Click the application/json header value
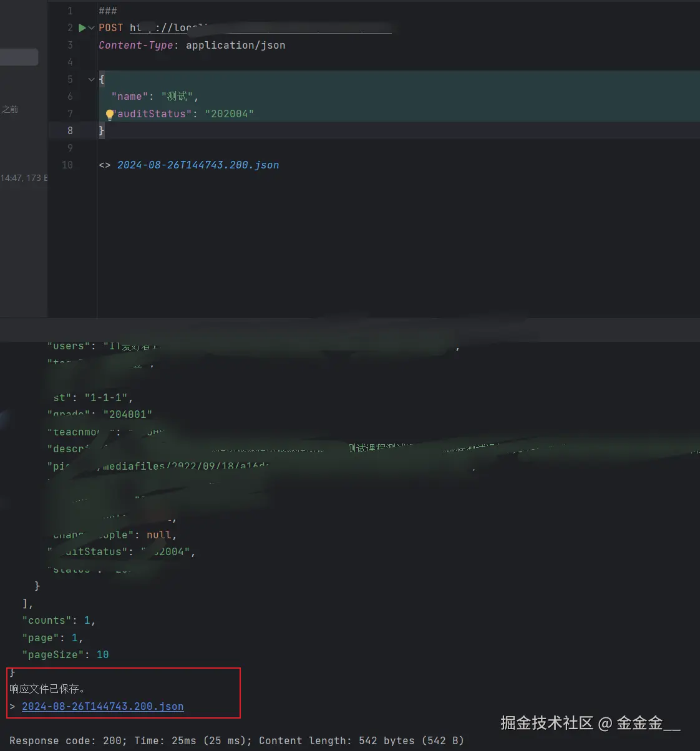The image size is (700, 751). pyautogui.click(x=235, y=46)
